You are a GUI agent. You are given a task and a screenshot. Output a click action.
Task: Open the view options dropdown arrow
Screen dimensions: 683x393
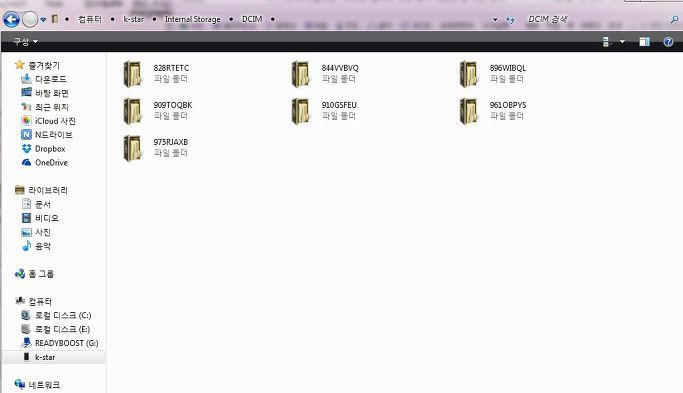[x=622, y=42]
